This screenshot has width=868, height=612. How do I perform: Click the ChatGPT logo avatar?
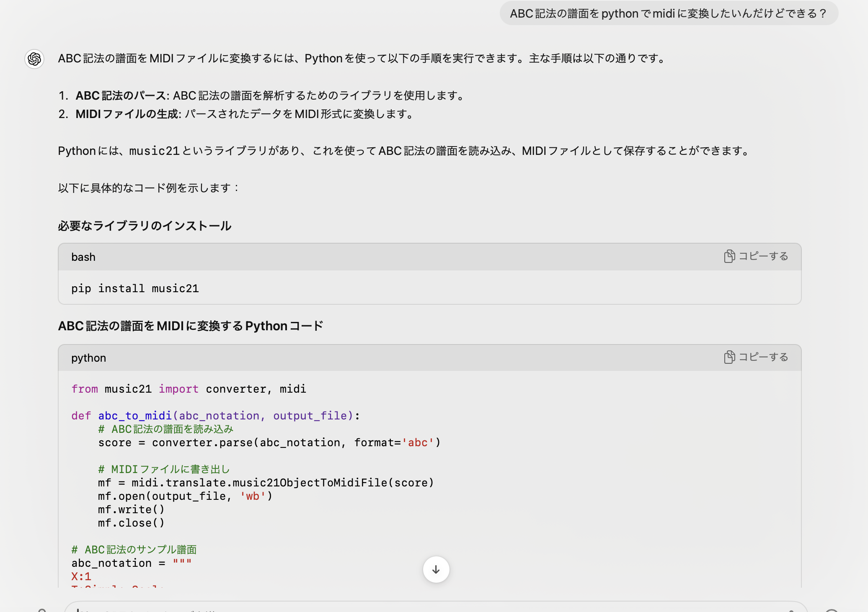coord(34,59)
